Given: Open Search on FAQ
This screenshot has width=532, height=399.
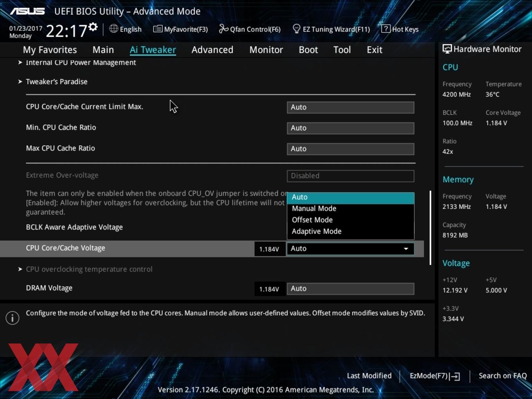Looking at the screenshot, I should [x=503, y=376].
